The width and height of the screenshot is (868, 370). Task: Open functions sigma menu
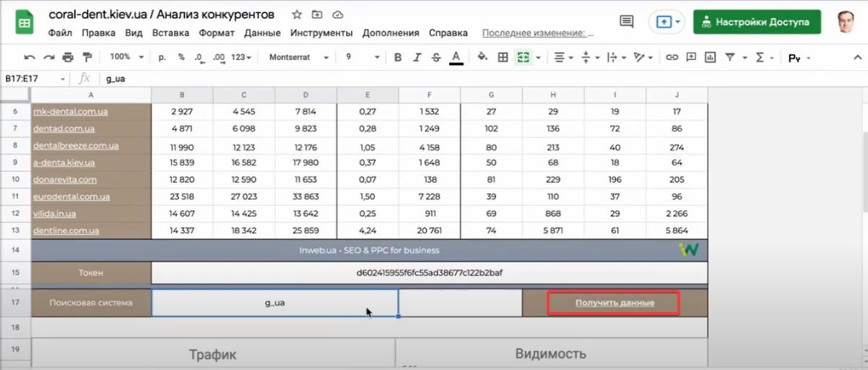click(763, 57)
